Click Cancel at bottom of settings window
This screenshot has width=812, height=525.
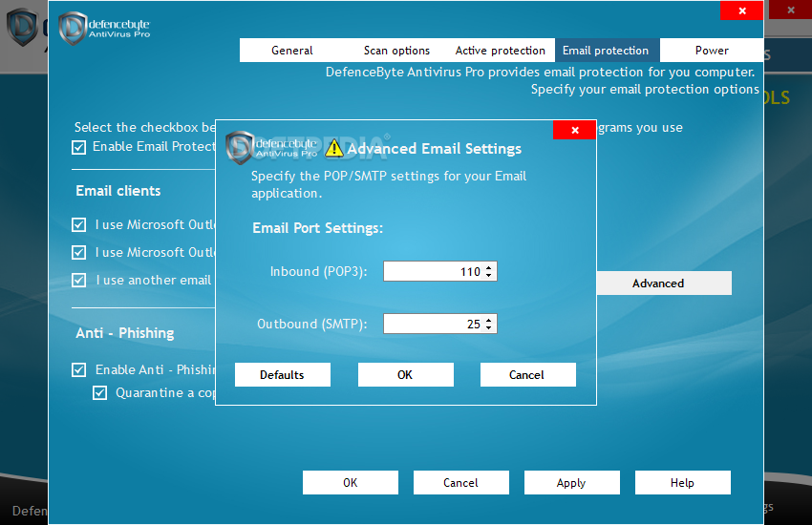click(x=460, y=483)
